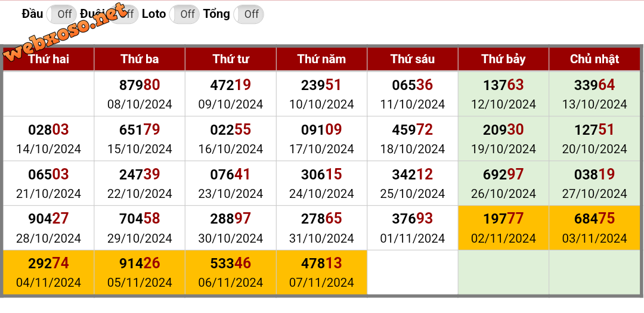
Task: Select highlighted result 68475 on 03/11/2024
Action: tap(595, 228)
